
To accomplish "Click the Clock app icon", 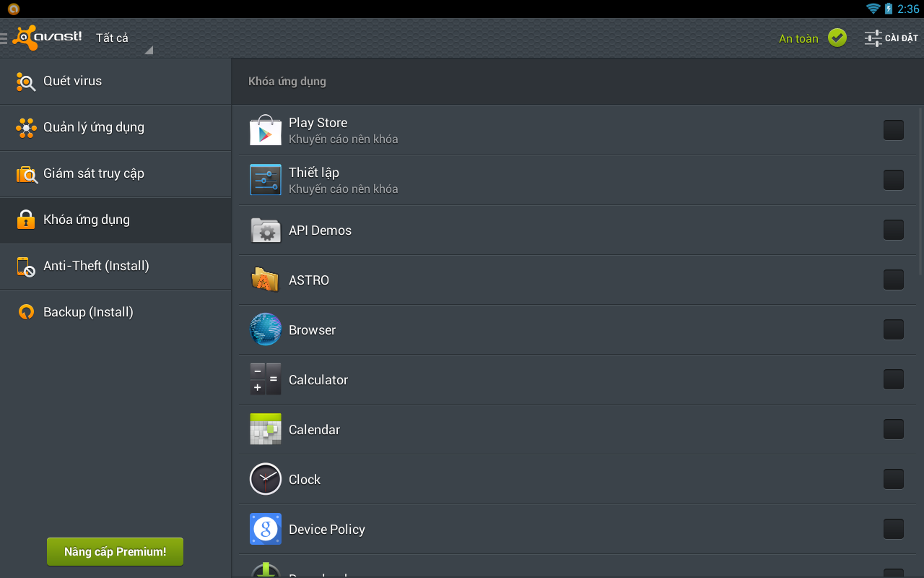I will [x=266, y=479].
